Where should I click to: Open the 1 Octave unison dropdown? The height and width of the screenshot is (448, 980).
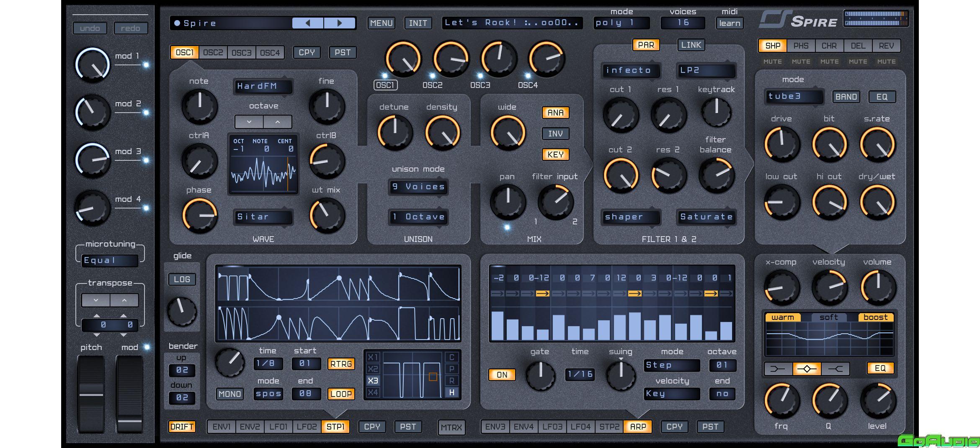[418, 217]
